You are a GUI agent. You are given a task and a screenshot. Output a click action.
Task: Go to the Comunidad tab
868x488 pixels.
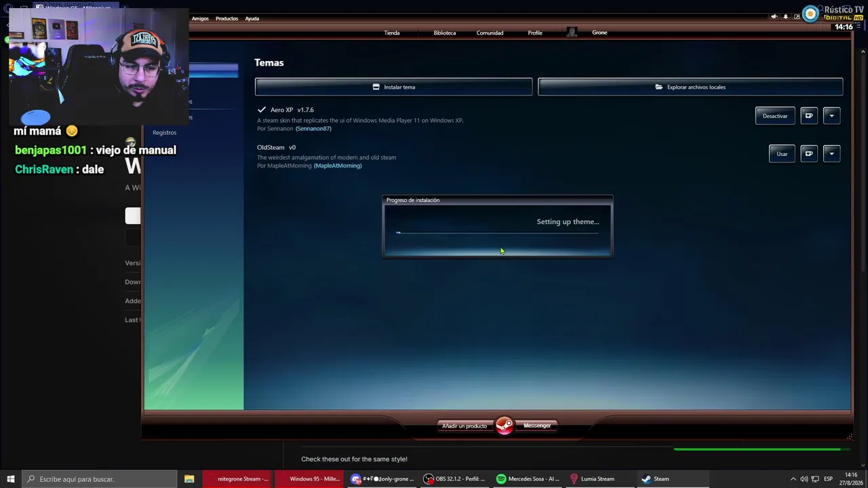(x=490, y=33)
